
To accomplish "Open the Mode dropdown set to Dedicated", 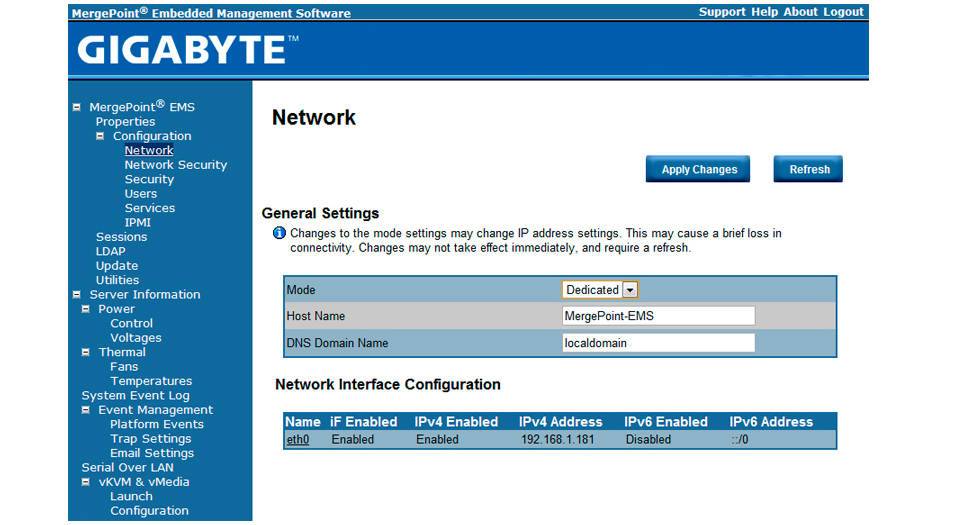I will [x=600, y=289].
